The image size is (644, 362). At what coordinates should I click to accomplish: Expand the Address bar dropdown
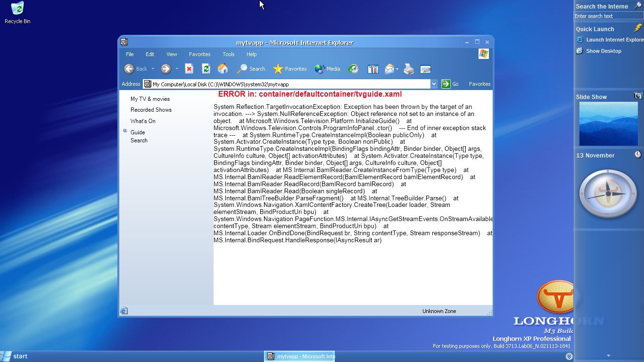click(x=434, y=83)
